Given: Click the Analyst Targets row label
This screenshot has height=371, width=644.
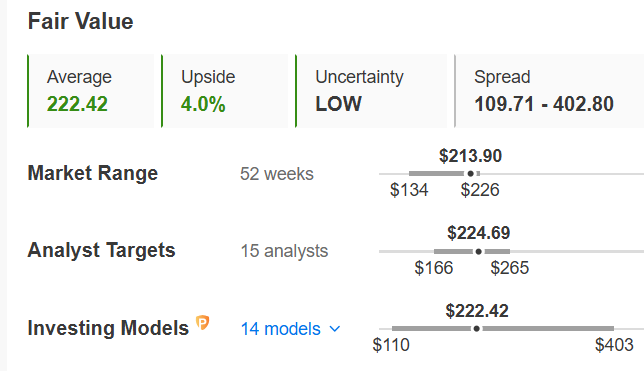Looking at the screenshot, I should point(101,250).
